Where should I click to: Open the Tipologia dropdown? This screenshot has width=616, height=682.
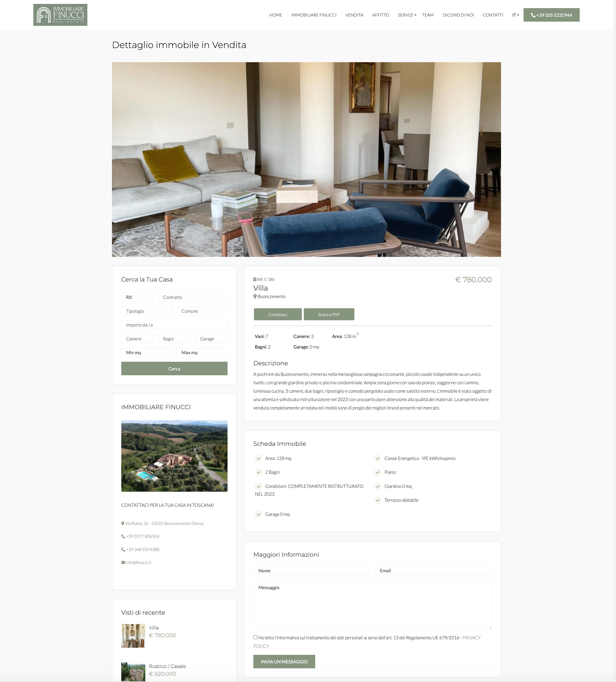(x=146, y=311)
